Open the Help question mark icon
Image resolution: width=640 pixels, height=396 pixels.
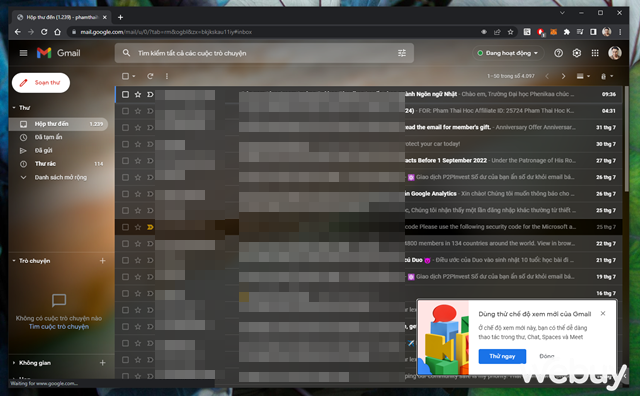coord(558,53)
